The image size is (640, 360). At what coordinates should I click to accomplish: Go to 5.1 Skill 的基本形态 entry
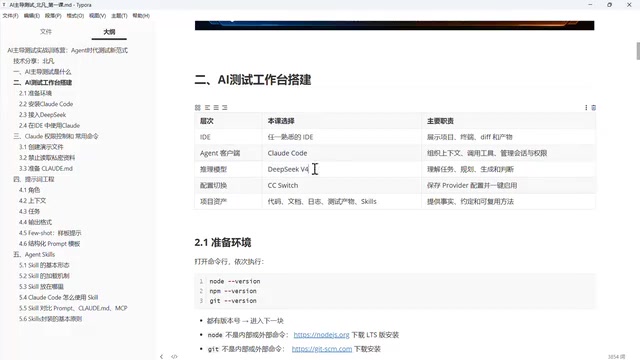coord(44,265)
